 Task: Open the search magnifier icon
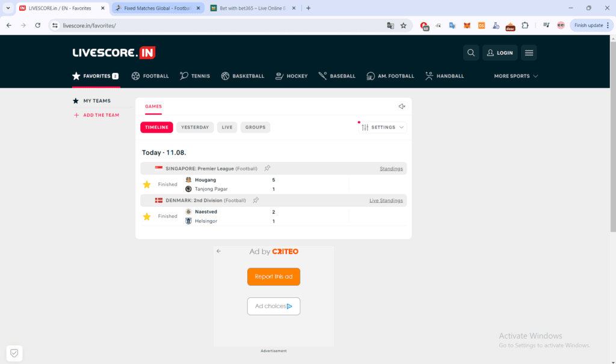tap(471, 53)
